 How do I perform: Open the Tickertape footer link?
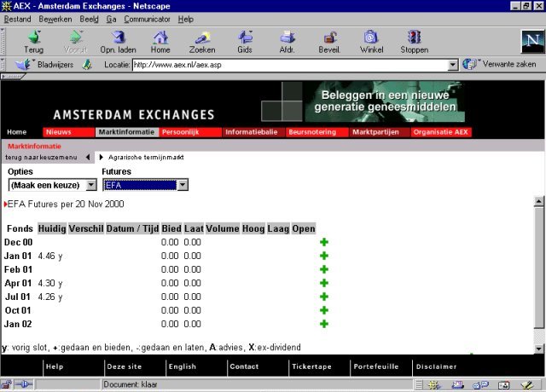[311, 366]
